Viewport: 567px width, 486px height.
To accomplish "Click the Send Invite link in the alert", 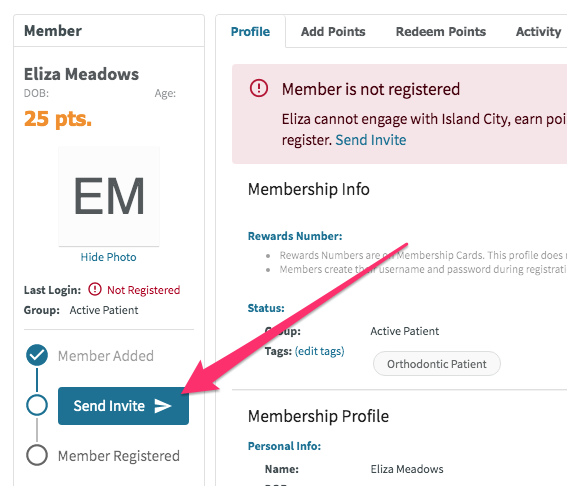I will (x=371, y=140).
